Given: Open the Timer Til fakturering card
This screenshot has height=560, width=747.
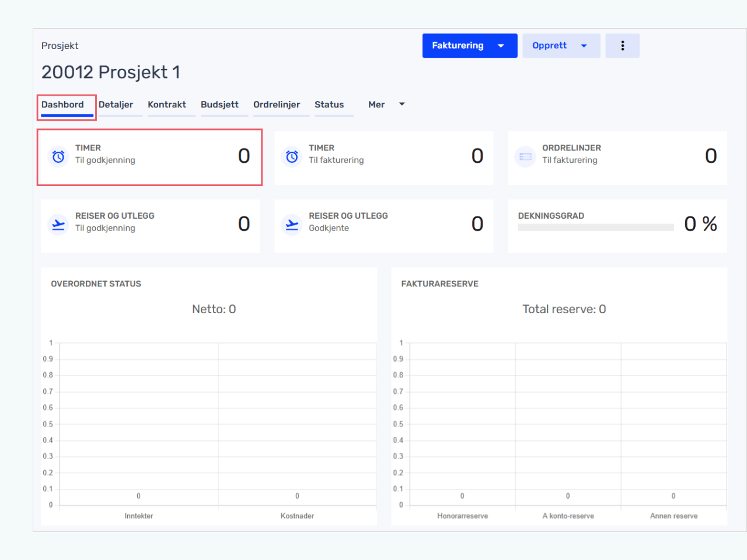Looking at the screenshot, I should tap(384, 157).
